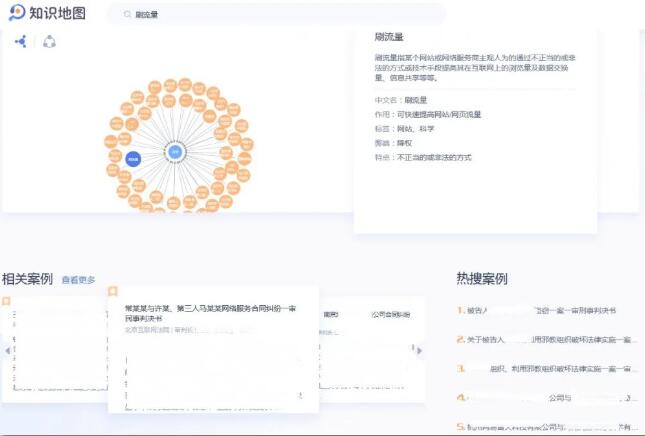Open hot search case 2 关于被告人

[547, 339]
